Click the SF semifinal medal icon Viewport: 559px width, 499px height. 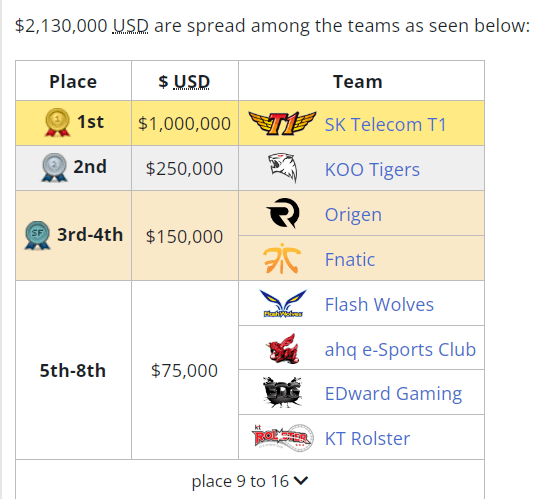point(37,235)
